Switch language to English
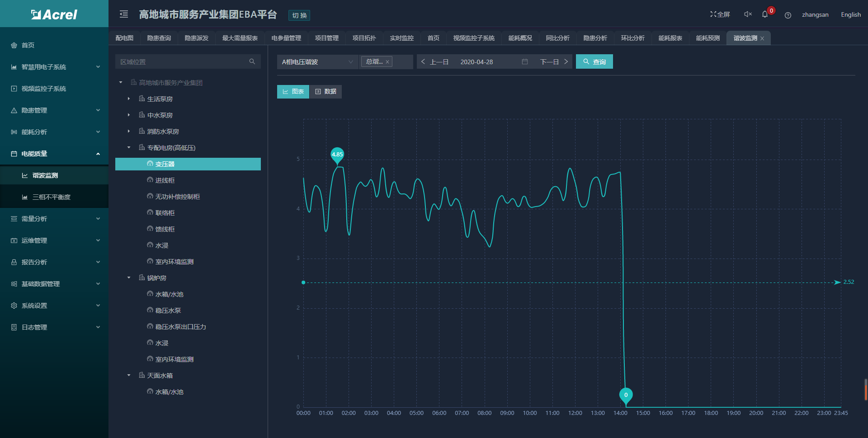The width and height of the screenshot is (868, 438). coord(850,14)
